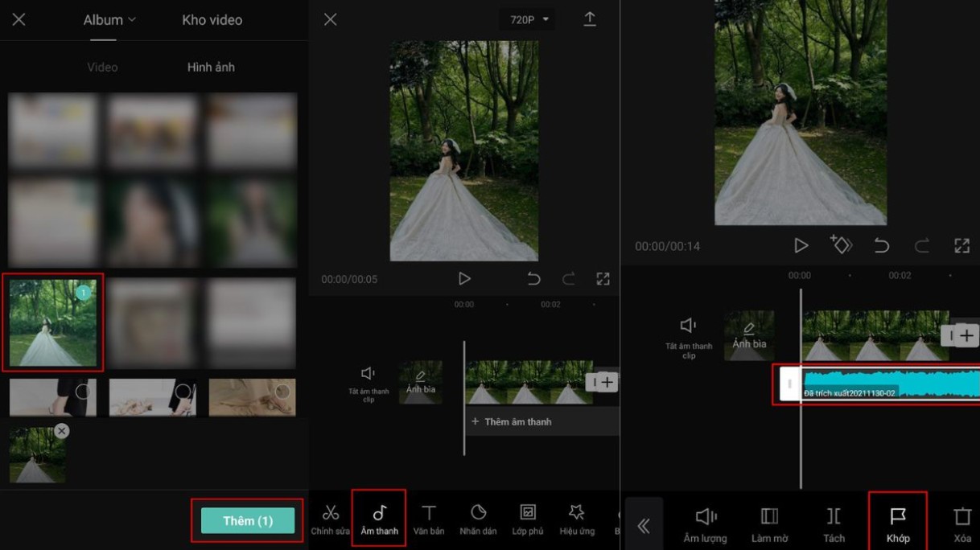Open the Nhãn dán sticker tool
This screenshot has height=550, width=980.
(x=478, y=519)
